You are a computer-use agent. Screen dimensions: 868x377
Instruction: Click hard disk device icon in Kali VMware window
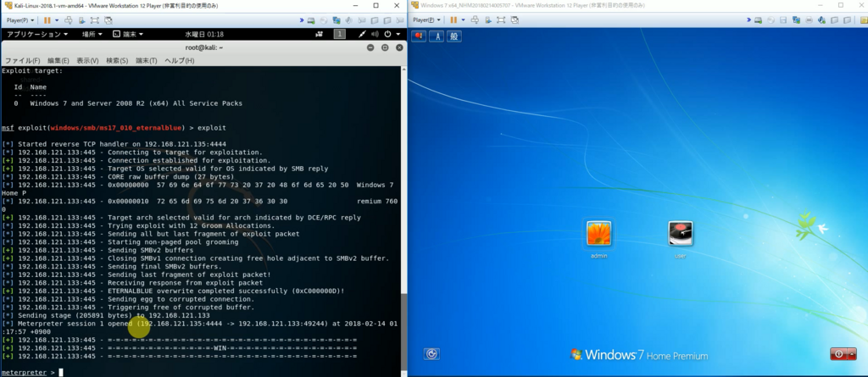pyautogui.click(x=310, y=20)
